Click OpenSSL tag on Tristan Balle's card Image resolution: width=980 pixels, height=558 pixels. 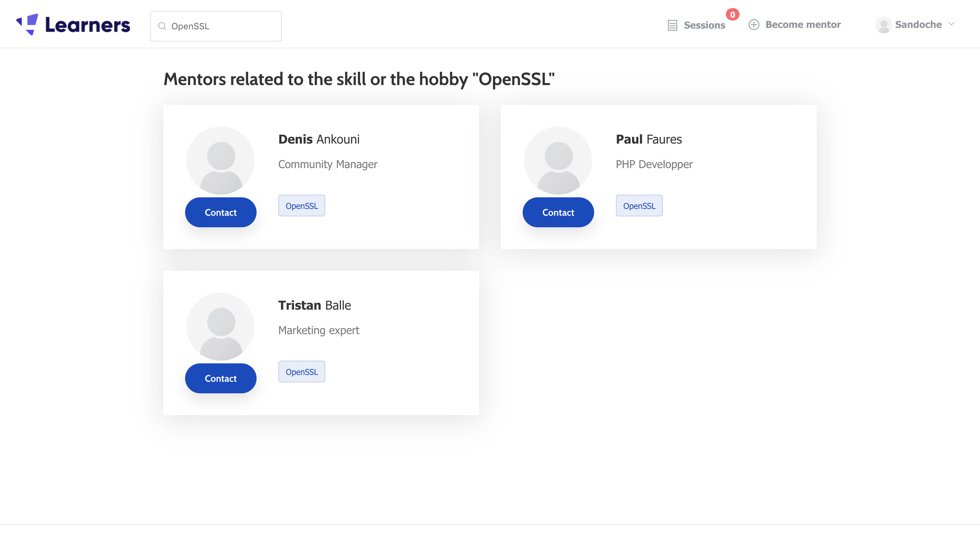[301, 372]
